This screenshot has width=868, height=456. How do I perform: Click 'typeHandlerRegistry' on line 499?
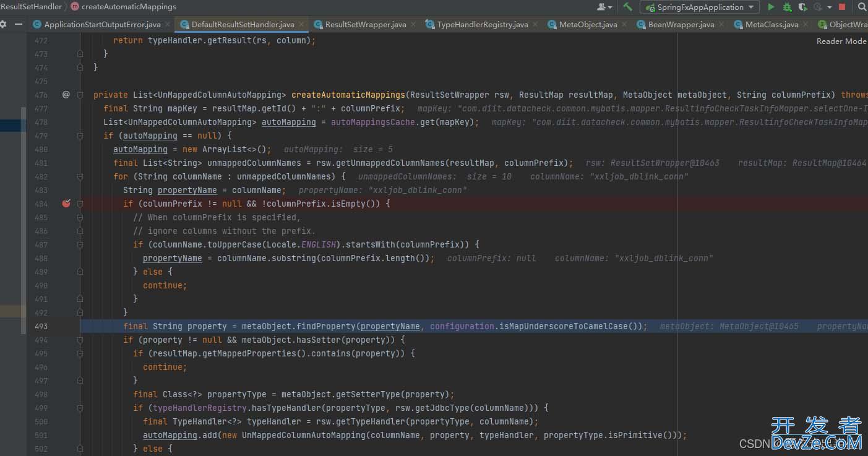(199, 408)
